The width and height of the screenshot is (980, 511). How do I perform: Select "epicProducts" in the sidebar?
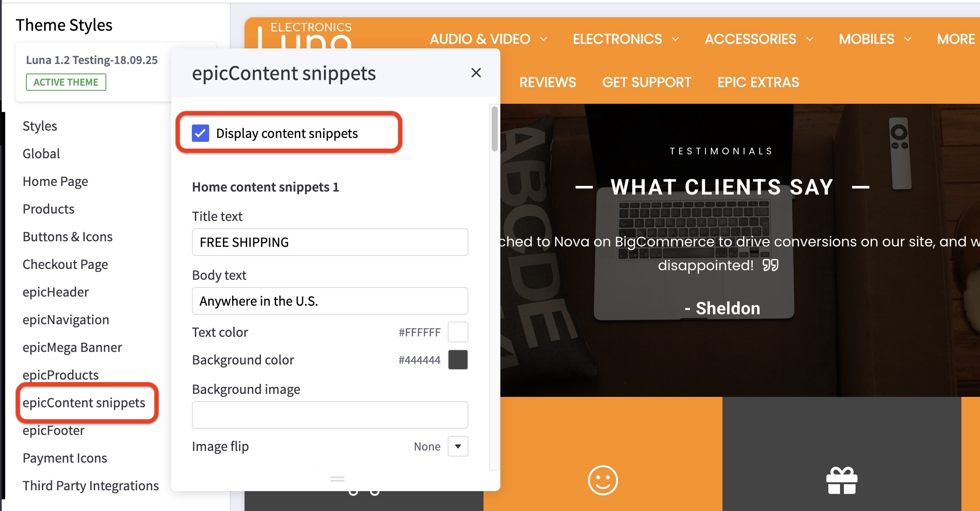[60, 375]
